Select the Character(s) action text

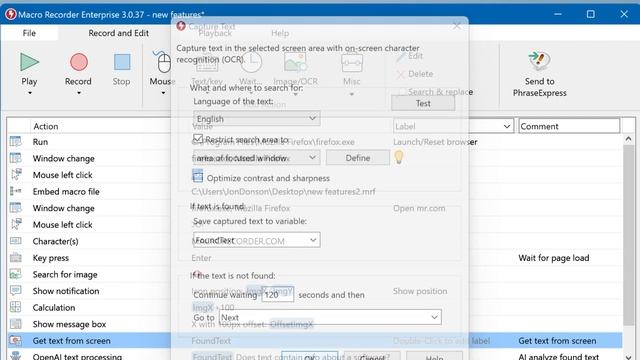point(56,241)
